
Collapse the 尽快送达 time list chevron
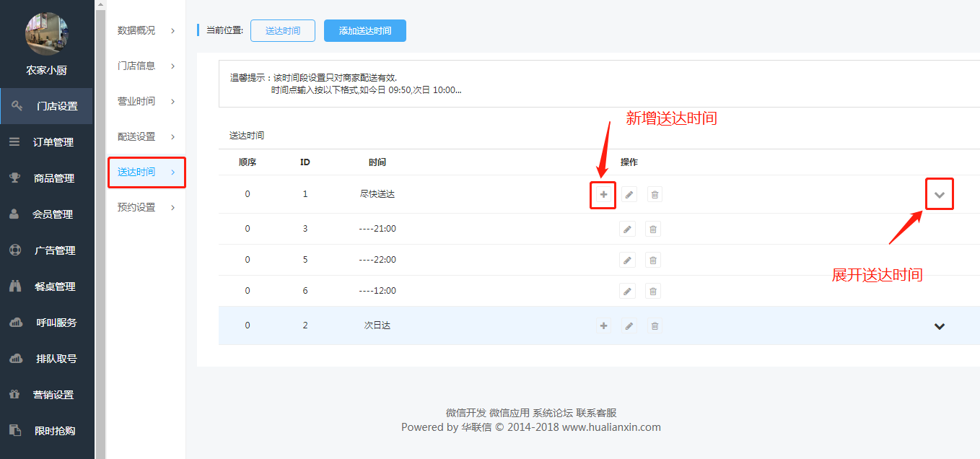coord(940,195)
